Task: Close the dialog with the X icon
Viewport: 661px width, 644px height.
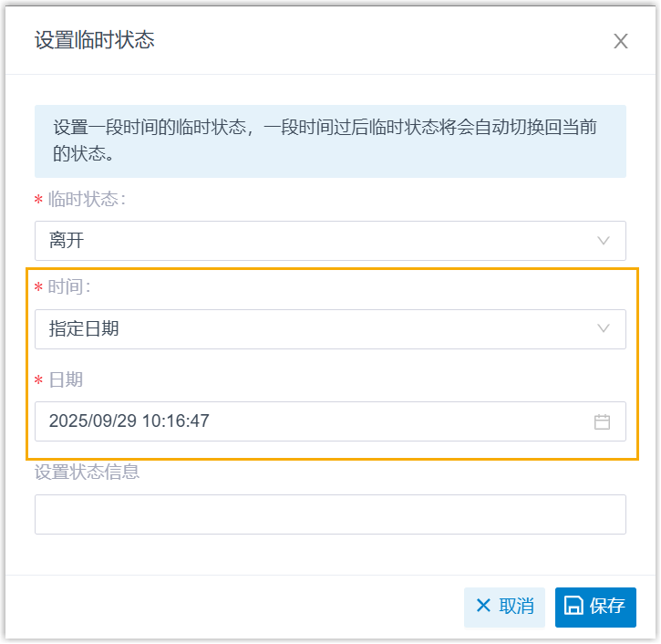Action: click(x=621, y=41)
